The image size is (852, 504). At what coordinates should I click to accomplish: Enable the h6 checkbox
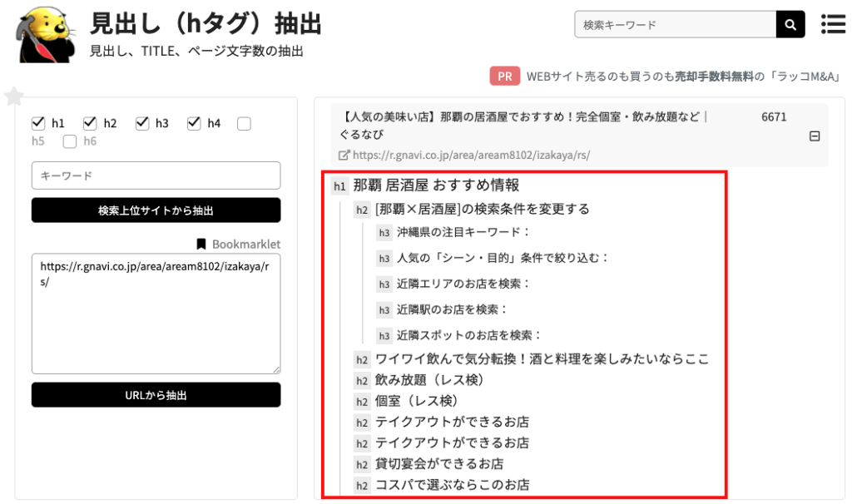70,141
